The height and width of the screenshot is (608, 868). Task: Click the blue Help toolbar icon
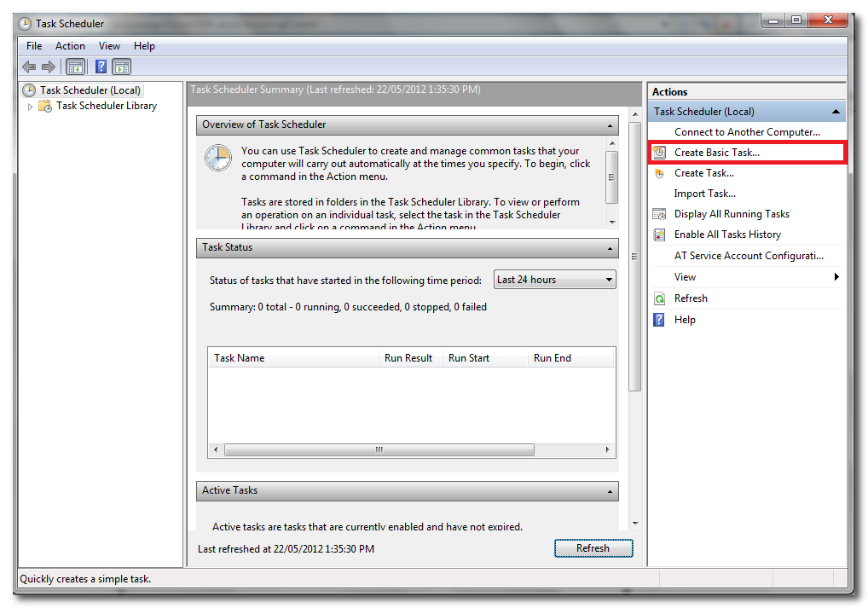click(101, 67)
